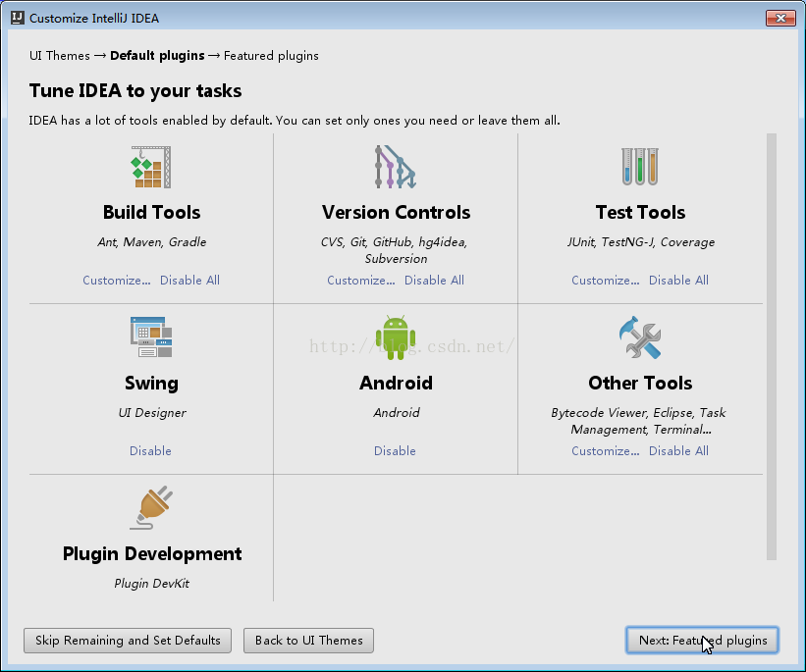Go back to UI Themes step
This screenshot has width=806, height=672.
point(308,641)
